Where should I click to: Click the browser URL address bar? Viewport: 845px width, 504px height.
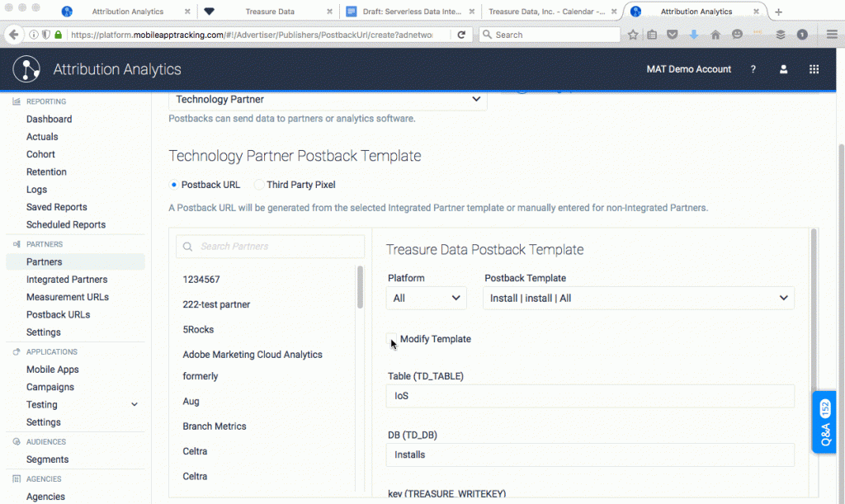click(x=252, y=35)
